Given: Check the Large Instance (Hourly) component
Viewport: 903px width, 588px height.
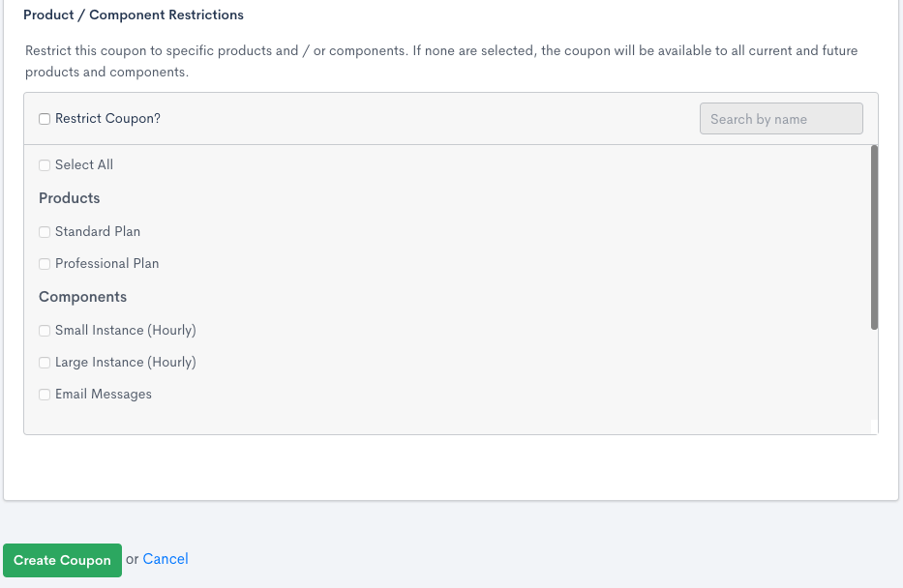Looking at the screenshot, I should (45, 362).
